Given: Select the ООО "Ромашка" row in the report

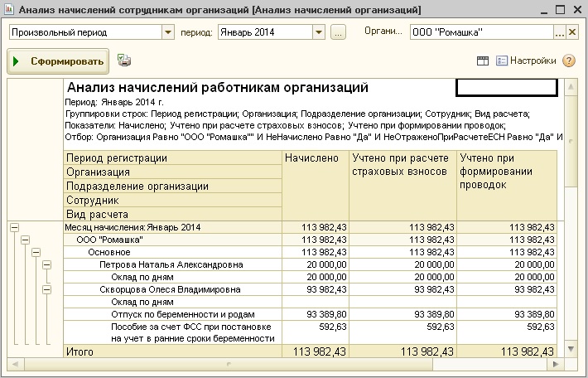Looking at the screenshot, I should (310, 240).
